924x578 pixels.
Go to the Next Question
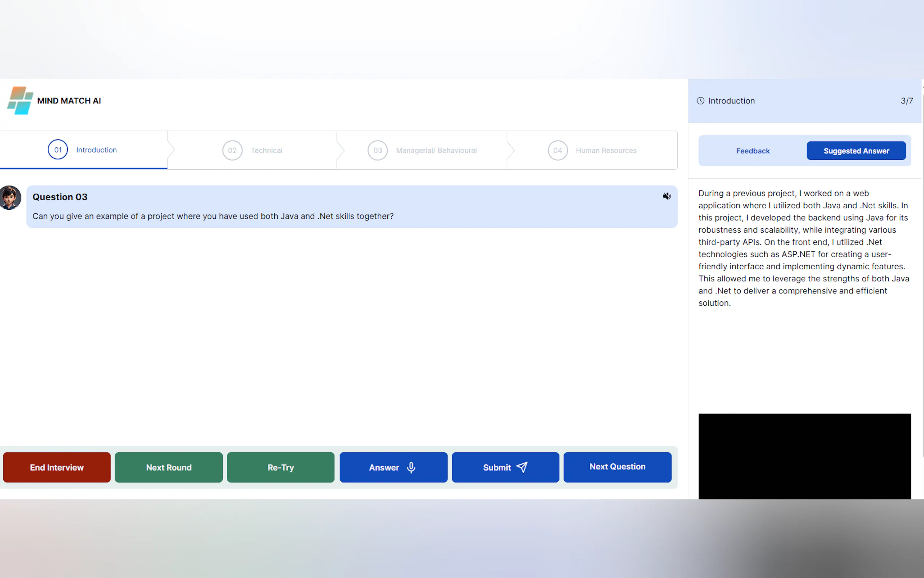point(617,467)
